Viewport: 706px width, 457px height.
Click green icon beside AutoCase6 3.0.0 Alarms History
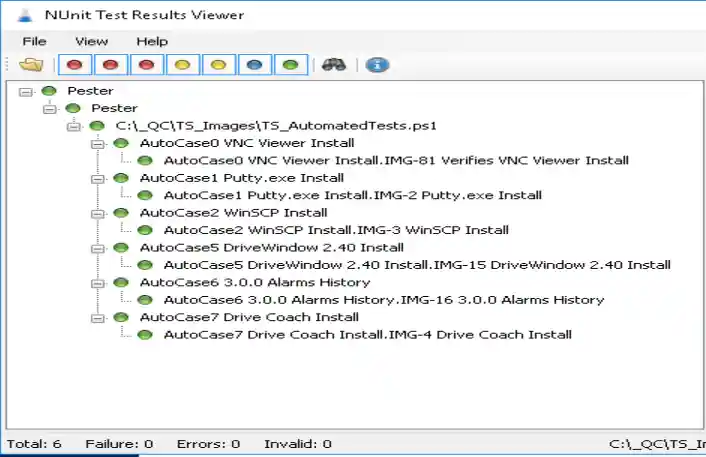(121, 282)
